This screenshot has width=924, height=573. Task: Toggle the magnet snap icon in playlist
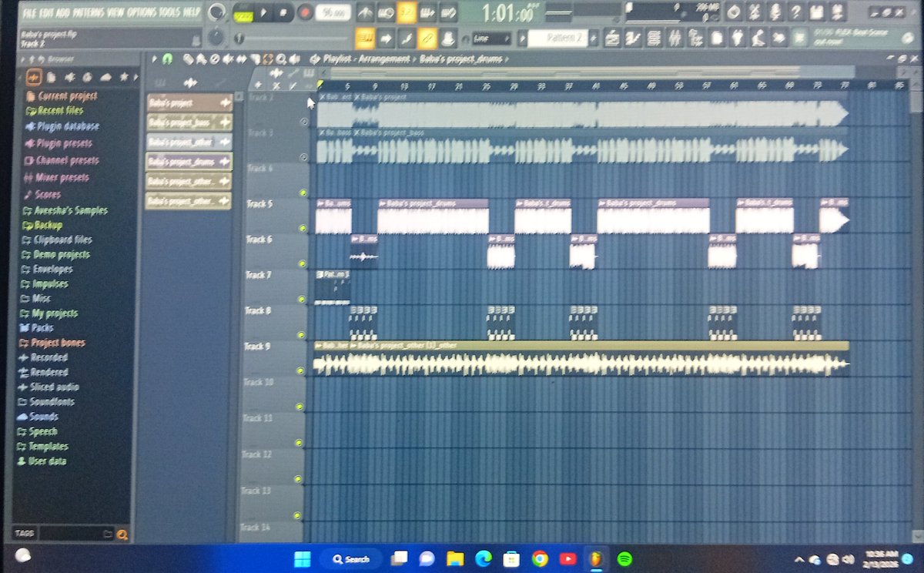click(167, 59)
